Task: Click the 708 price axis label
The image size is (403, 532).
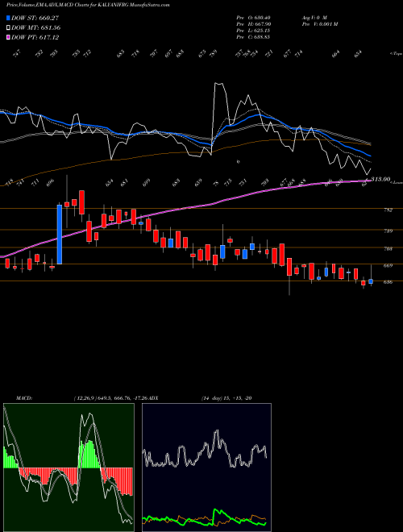Action: coord(388,249)
